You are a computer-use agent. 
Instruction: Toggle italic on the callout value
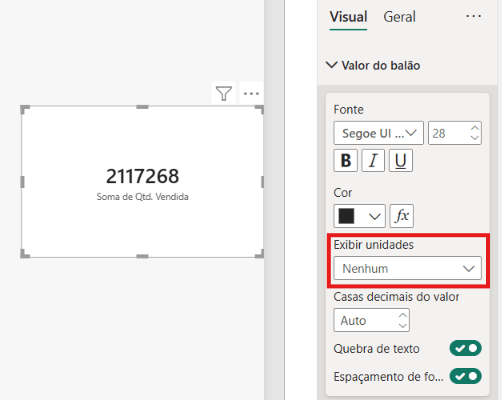click(373, 161)
